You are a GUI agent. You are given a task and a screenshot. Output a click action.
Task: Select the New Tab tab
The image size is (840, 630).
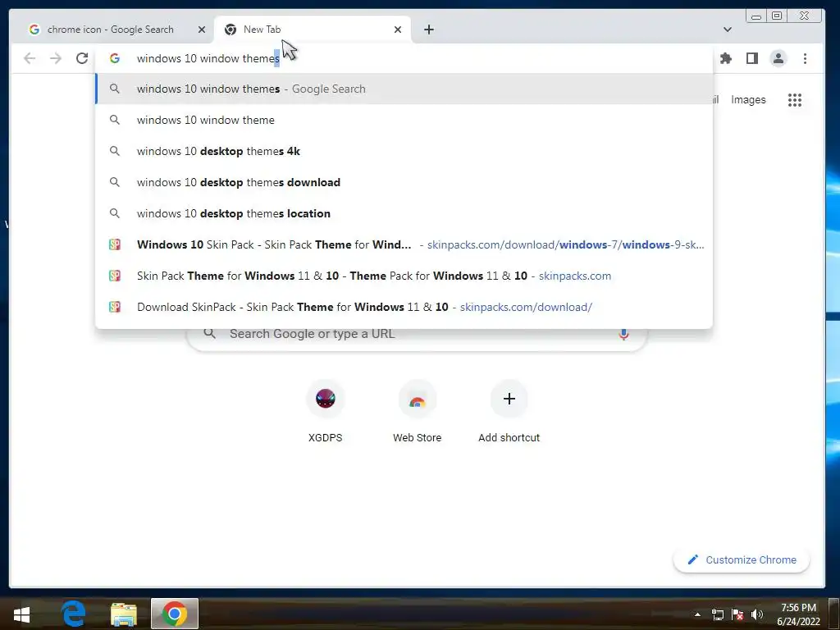(313, 30)
